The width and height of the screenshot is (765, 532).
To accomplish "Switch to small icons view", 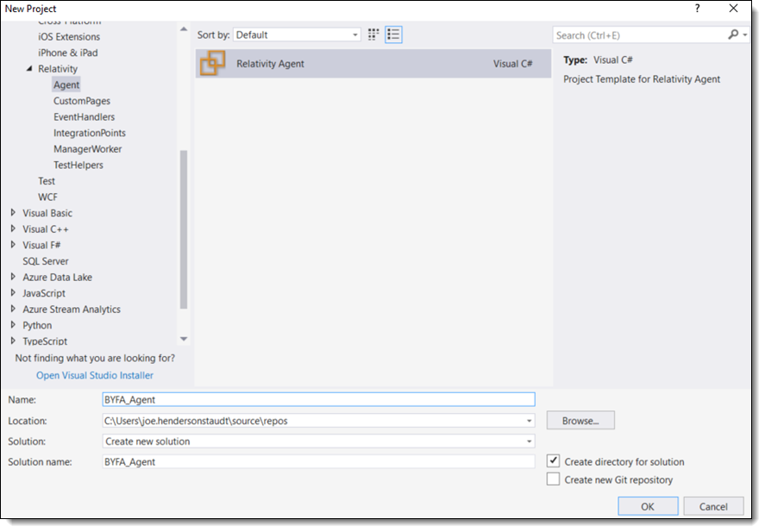I will [x=373, y=34].
